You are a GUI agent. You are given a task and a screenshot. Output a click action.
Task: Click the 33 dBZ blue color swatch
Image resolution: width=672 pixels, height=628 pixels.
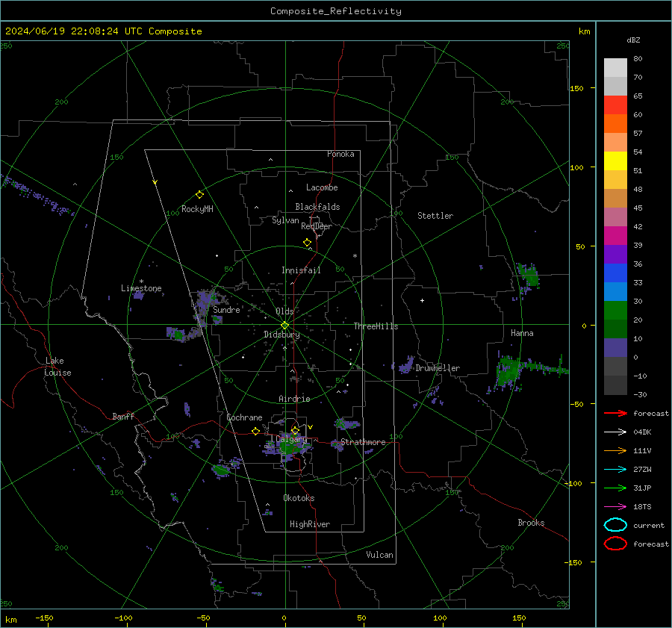point(615,291)
